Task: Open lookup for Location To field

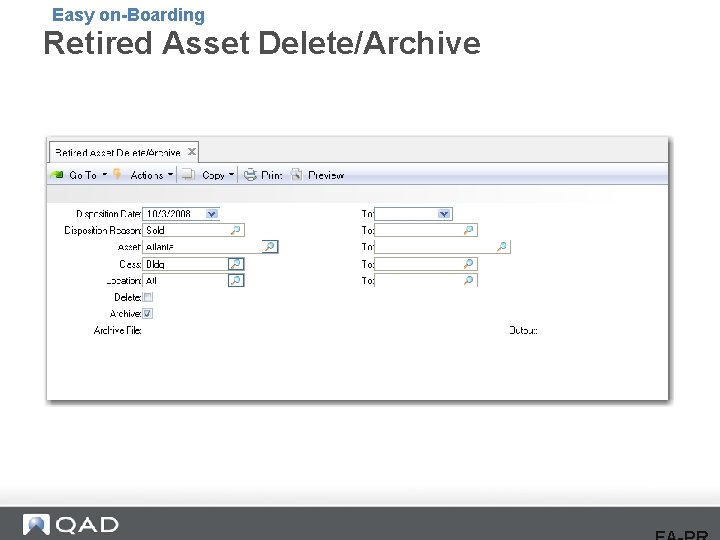Action: pyautogui.click(x=468, y=280)
